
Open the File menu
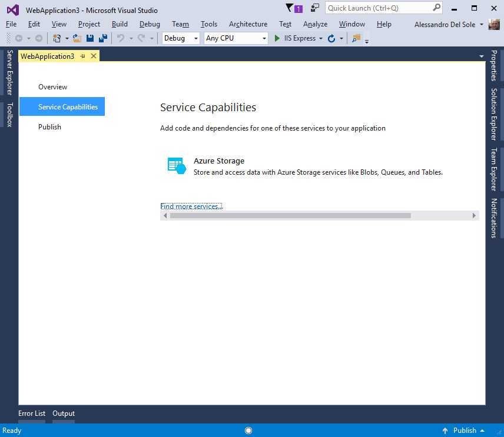11,24
